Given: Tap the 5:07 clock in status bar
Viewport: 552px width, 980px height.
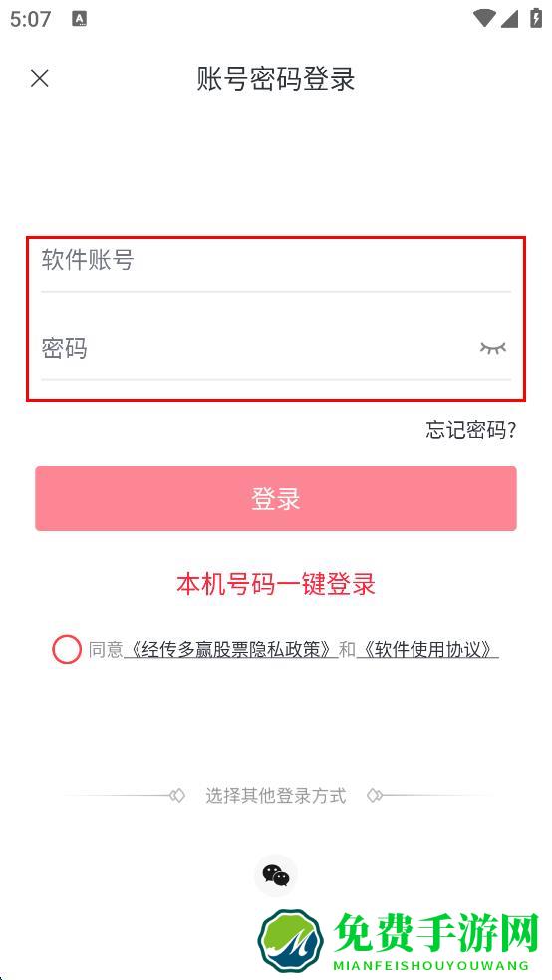Looking at the screenshot, I should coord(30,19).
